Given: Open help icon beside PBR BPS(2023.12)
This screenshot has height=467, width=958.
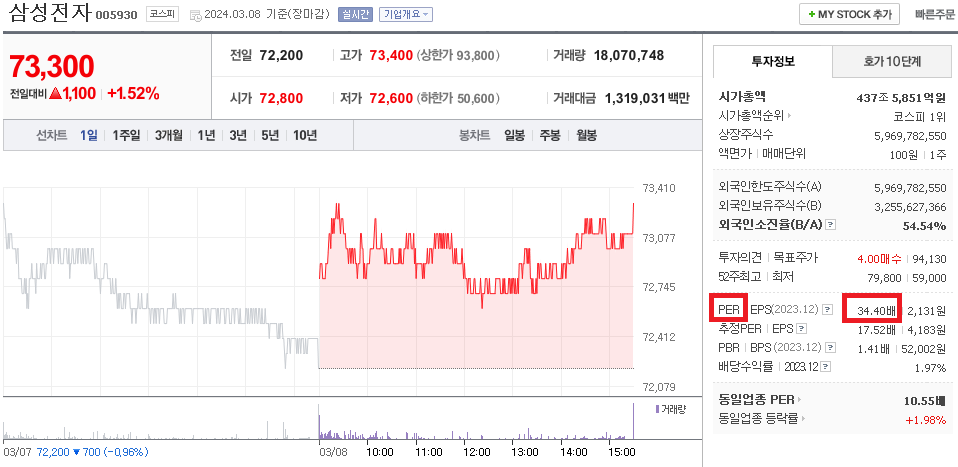Looking at the screenshot, I should (830, 348).
